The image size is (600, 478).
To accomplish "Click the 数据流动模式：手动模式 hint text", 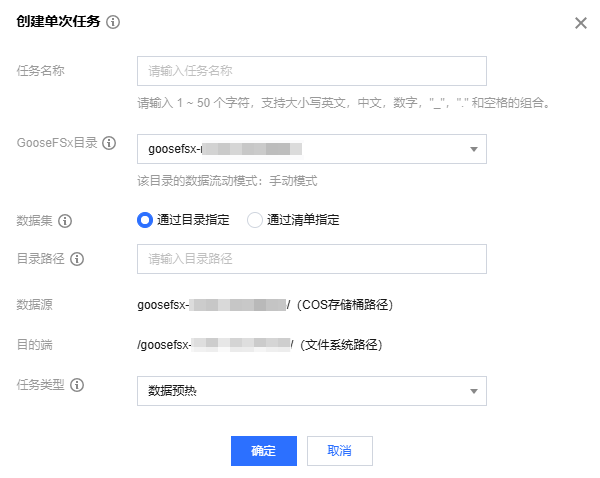I will (x=227, y=182).
